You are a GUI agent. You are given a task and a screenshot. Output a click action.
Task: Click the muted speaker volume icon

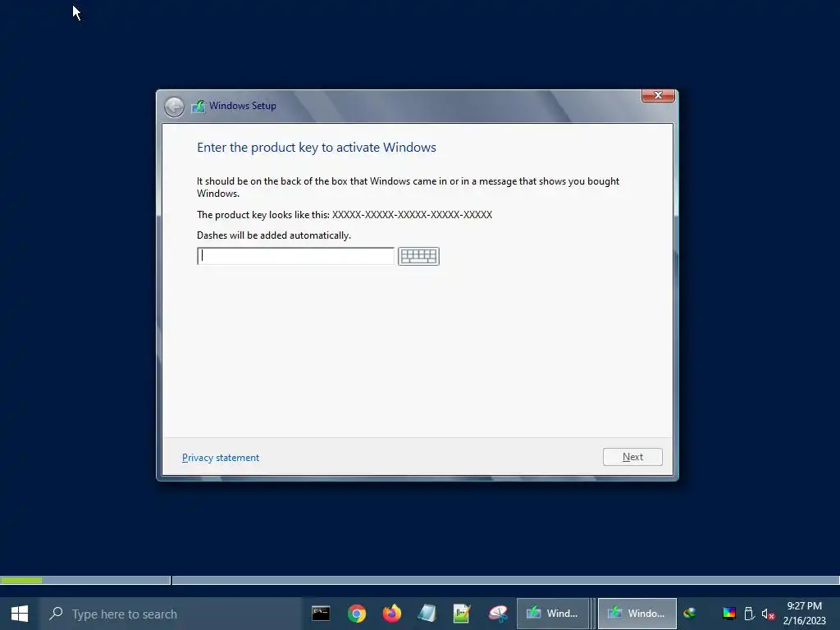(768, 614)
